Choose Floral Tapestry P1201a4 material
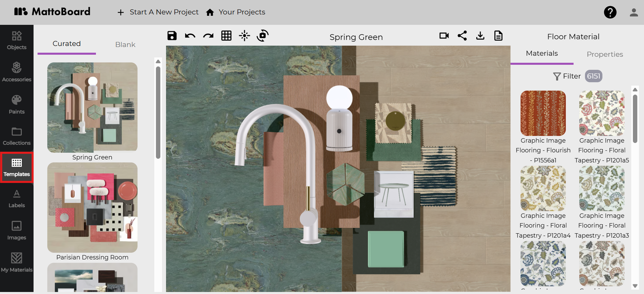This screenshot has height=294, width=644. [x=543, y=189]
